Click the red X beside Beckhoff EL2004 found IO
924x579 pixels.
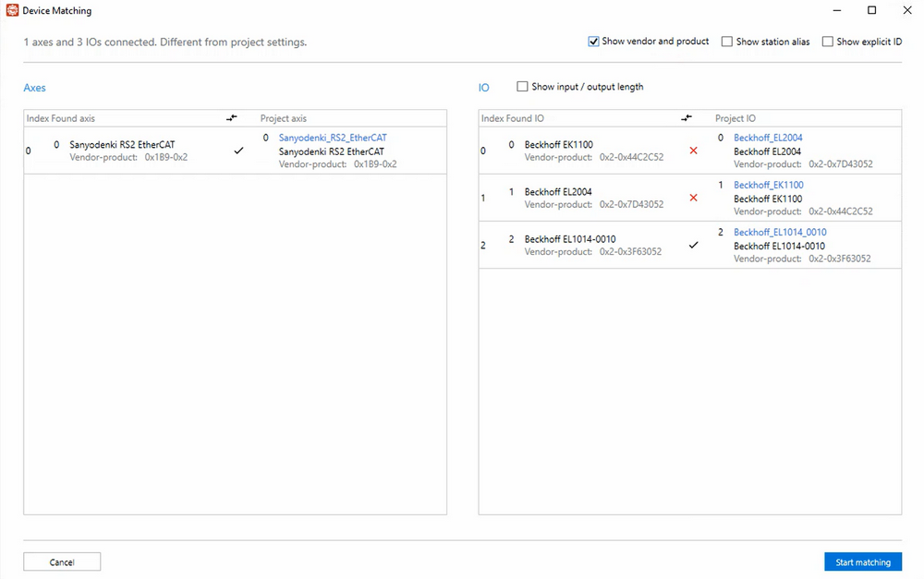[693, 198]
